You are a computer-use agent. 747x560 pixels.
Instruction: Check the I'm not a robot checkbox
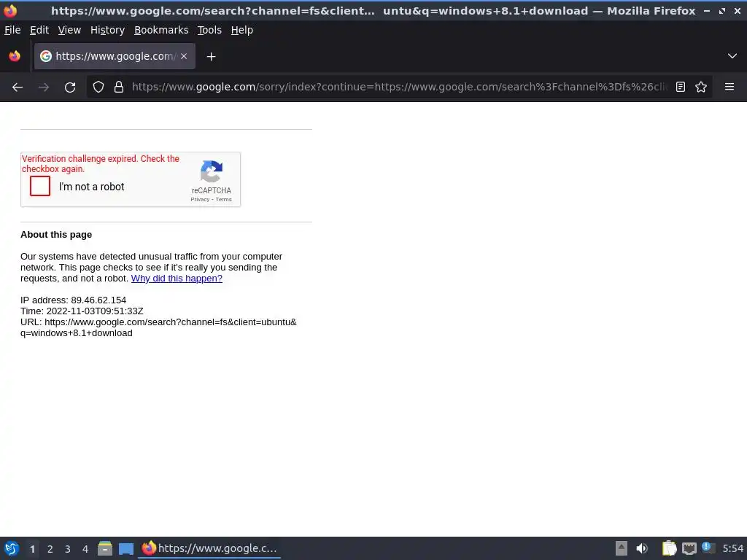[x=40, y=186]
